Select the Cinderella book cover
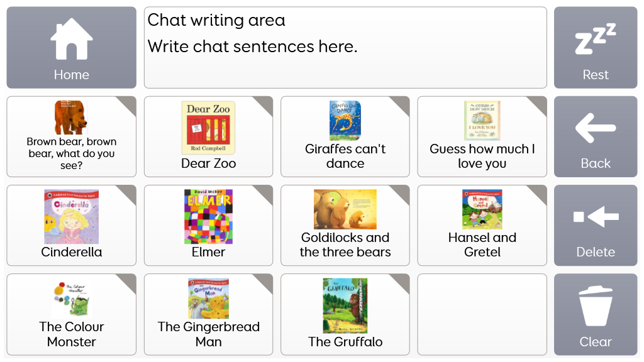 (71, 217)
